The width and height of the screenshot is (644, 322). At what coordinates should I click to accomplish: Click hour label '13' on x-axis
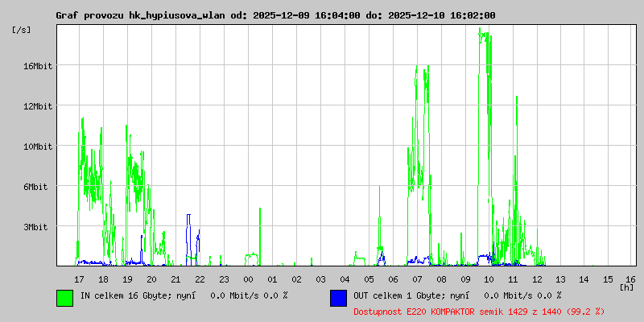[x=560, y=279]
